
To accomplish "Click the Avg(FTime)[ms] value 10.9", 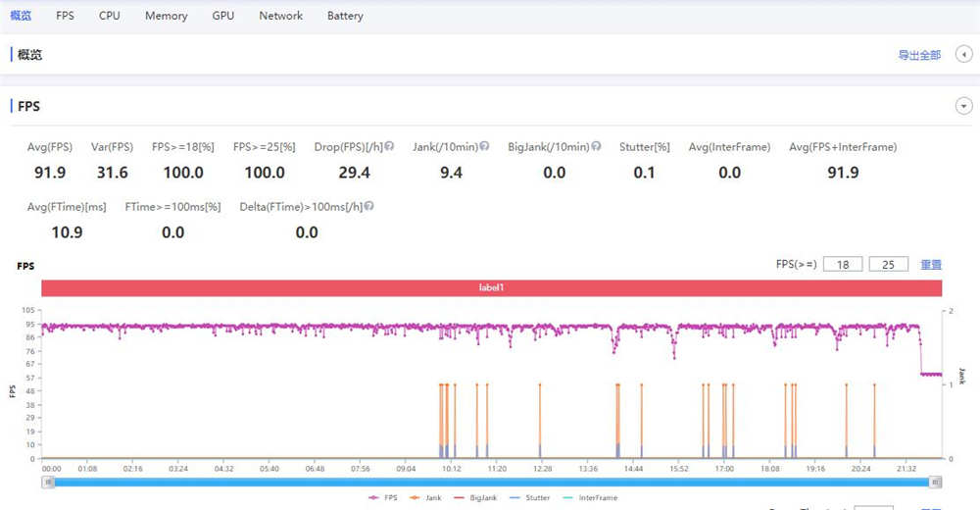I will tap(67, 232).
